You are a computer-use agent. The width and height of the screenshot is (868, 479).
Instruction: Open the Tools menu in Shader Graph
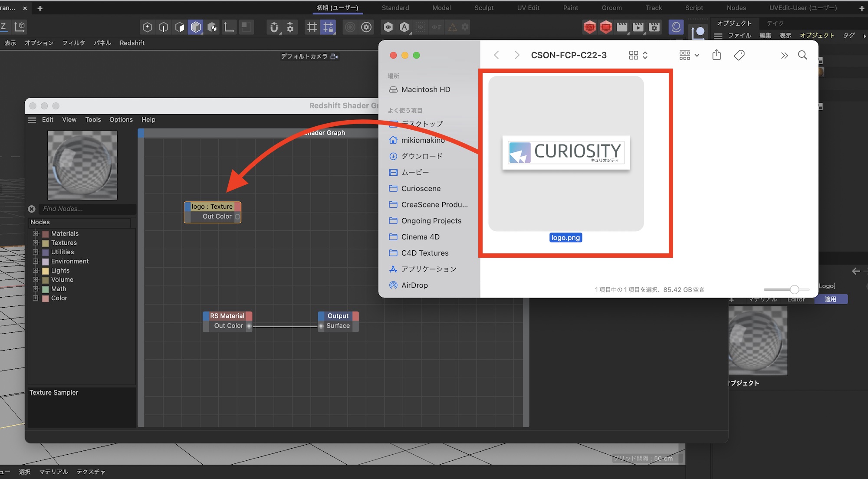pos(93,120)
